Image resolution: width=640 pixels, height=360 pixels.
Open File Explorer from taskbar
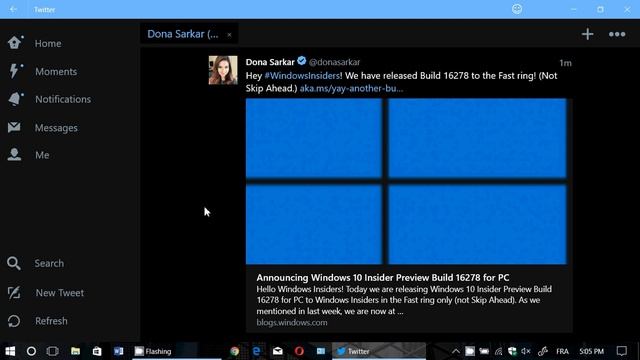pyautogui.click(x=75, y=351)
